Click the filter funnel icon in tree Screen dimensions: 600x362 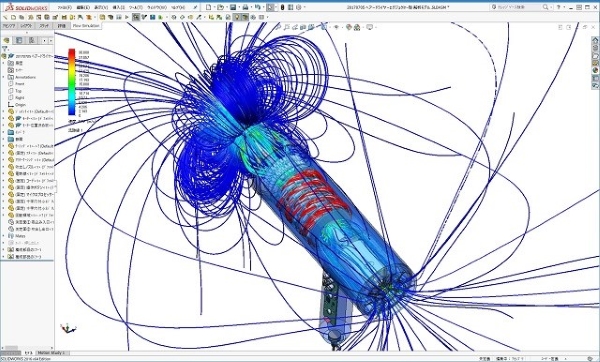[x=5, y=49]
